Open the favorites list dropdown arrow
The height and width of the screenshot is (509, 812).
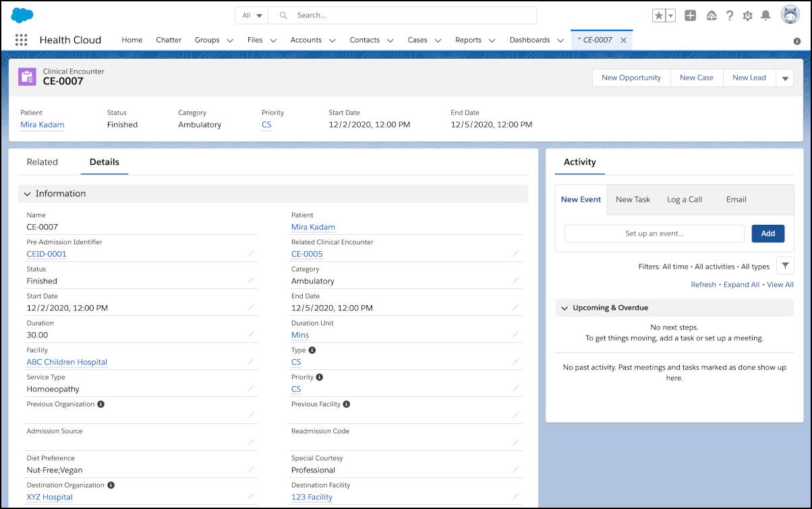[x=671, y=16]
